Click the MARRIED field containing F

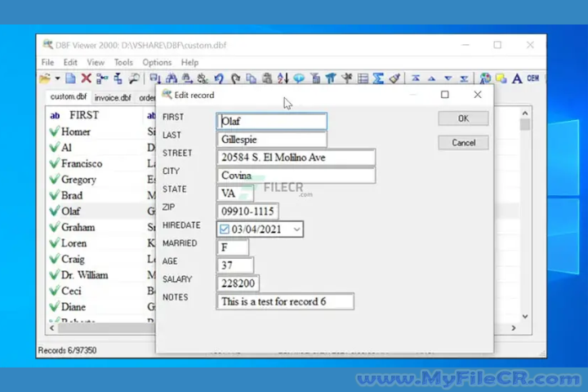coord(233,247)
